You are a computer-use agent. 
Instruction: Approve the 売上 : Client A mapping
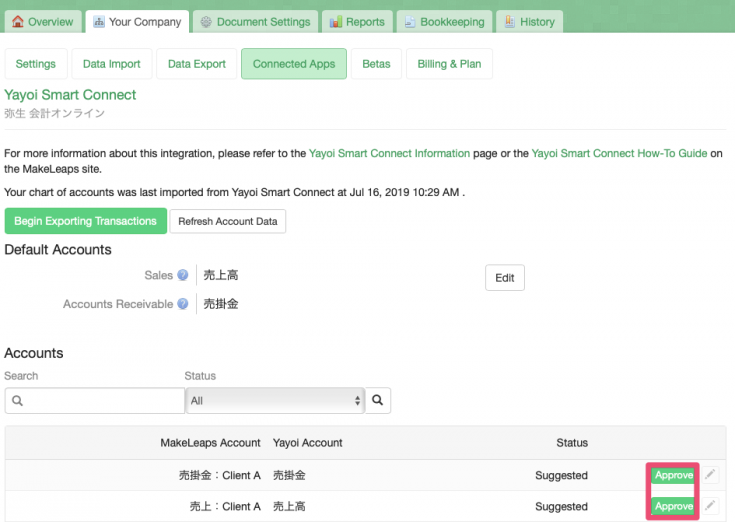pyautogui.click(x=673, y=506)
